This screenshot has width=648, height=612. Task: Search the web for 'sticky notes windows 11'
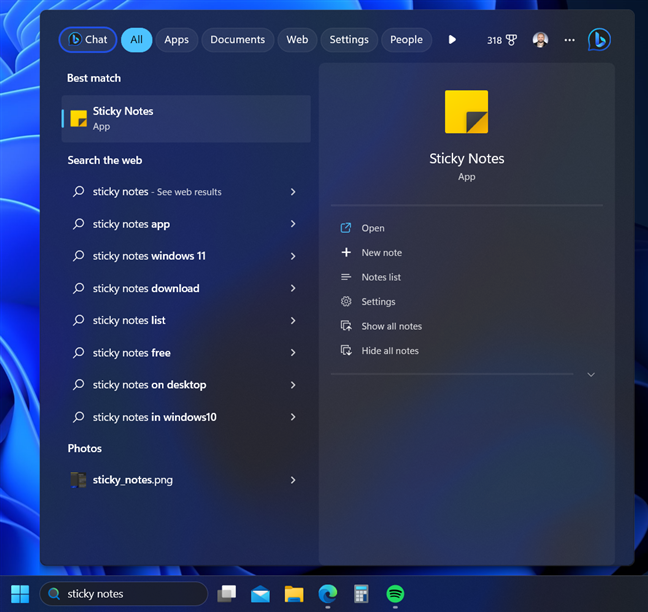(186, 256)
